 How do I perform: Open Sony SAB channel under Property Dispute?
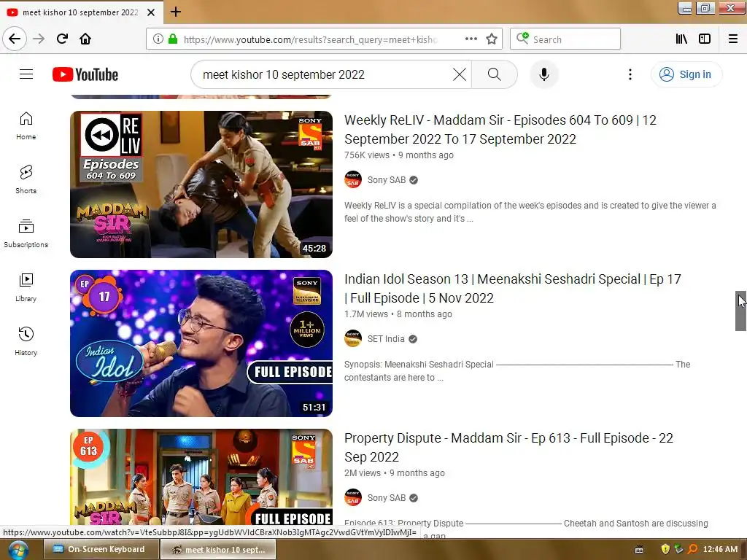387,497
